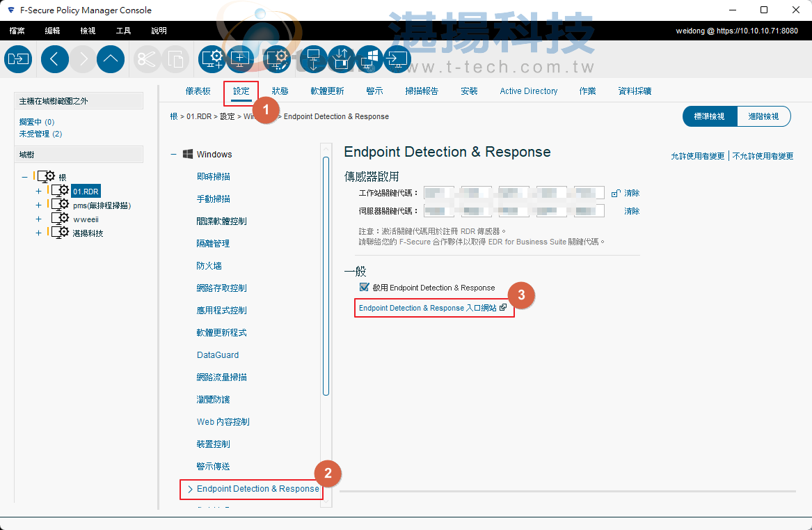Screen dimensions: 812x530
Task: Open the Endpoint Detection & Response 入口網站 link
Action: click(x=433, y=308)
